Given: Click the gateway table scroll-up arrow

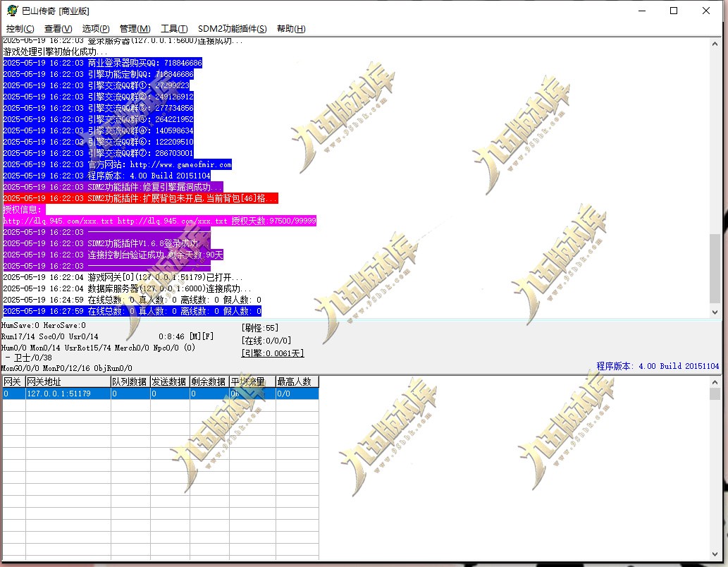Looking at the screenshot, I should 715,382.
